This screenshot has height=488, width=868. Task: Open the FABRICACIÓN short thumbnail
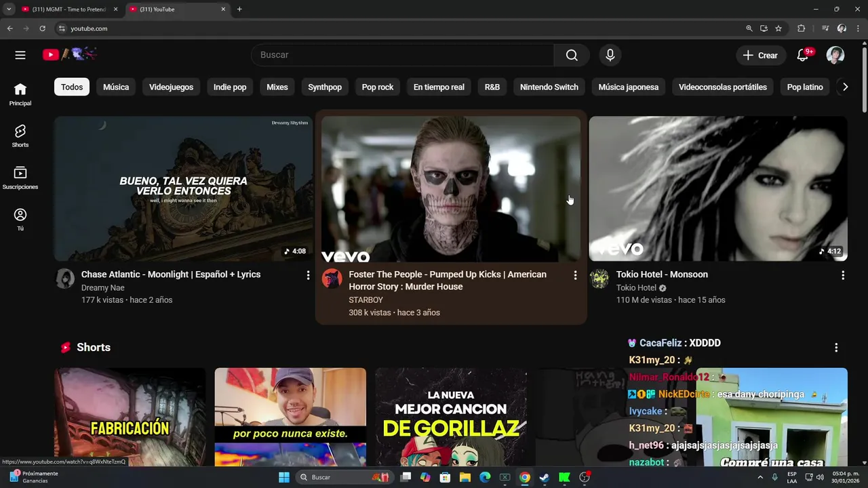click(x=130, y=417)
